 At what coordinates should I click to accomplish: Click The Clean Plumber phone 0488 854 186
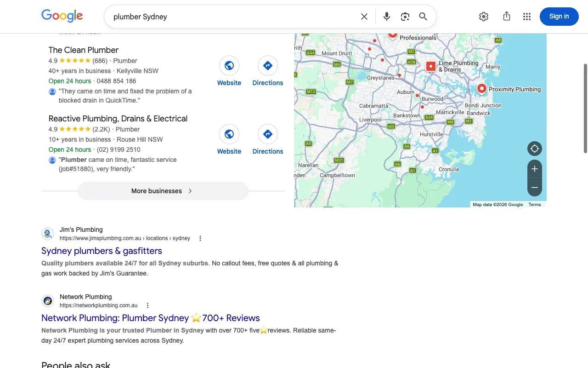click(117, 81)
